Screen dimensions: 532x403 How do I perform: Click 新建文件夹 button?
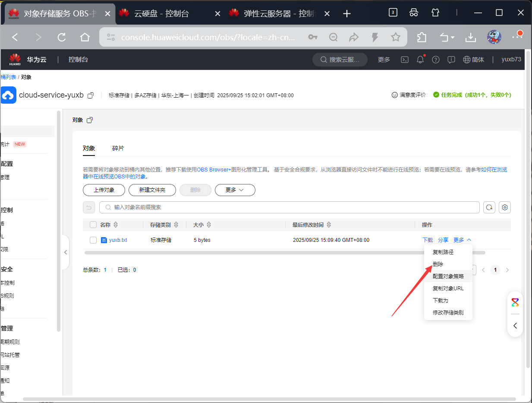click(152, 190)
